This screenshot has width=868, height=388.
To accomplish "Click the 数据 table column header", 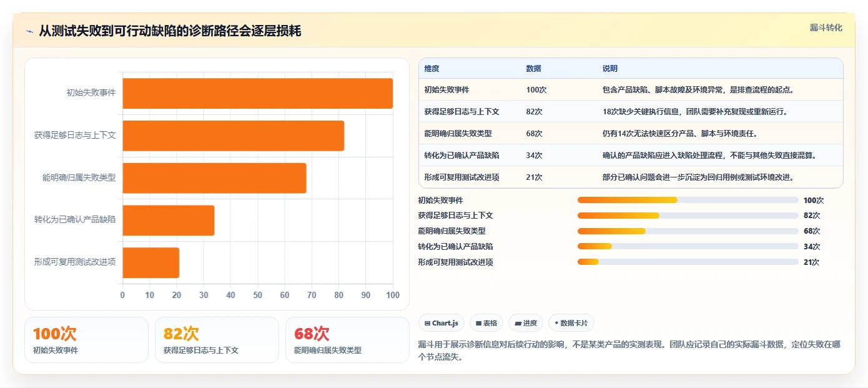I will click(x=533, y=69).
